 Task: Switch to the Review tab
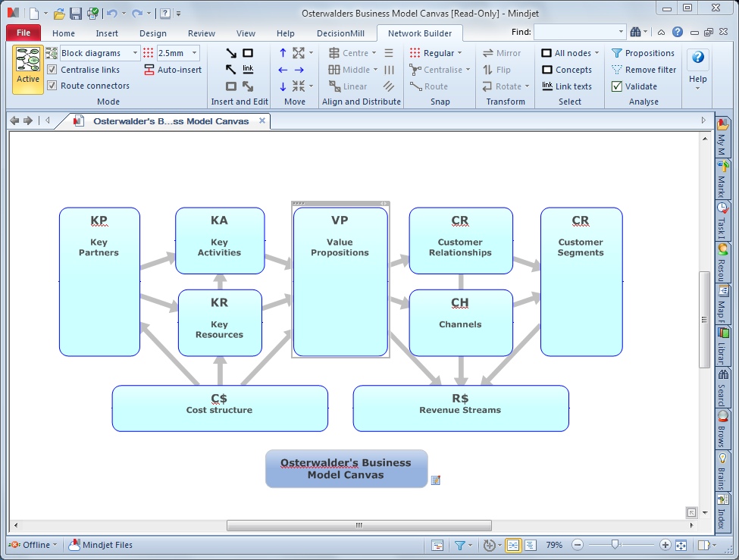click(x=202, y=33)
